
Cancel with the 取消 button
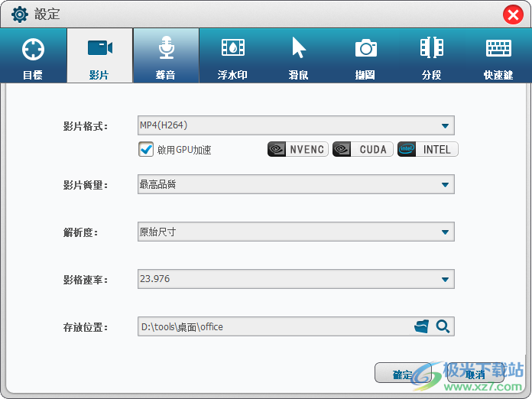click(475, 373)
